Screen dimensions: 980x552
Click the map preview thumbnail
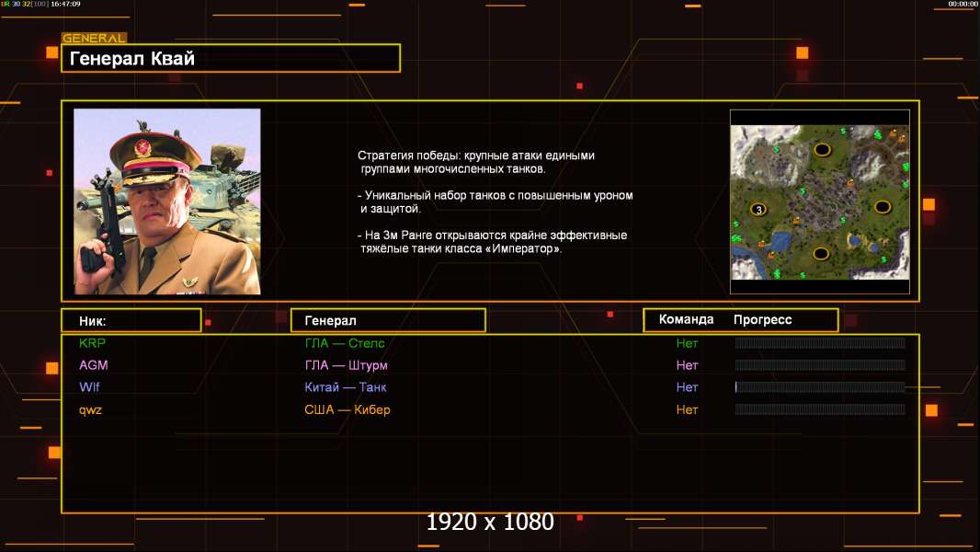(x=820, y=201)
